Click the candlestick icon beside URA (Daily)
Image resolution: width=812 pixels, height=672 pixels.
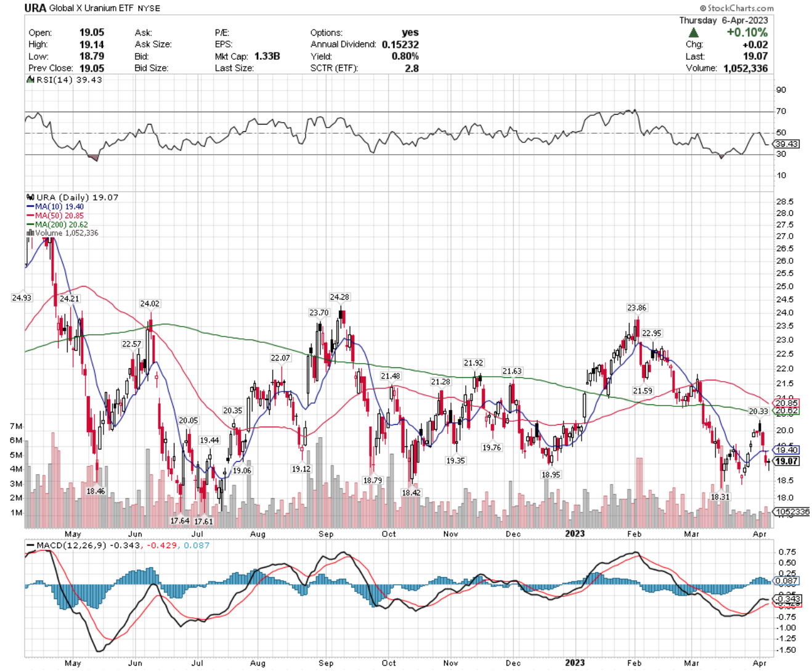pyautogui.click(x=30, y=197)
